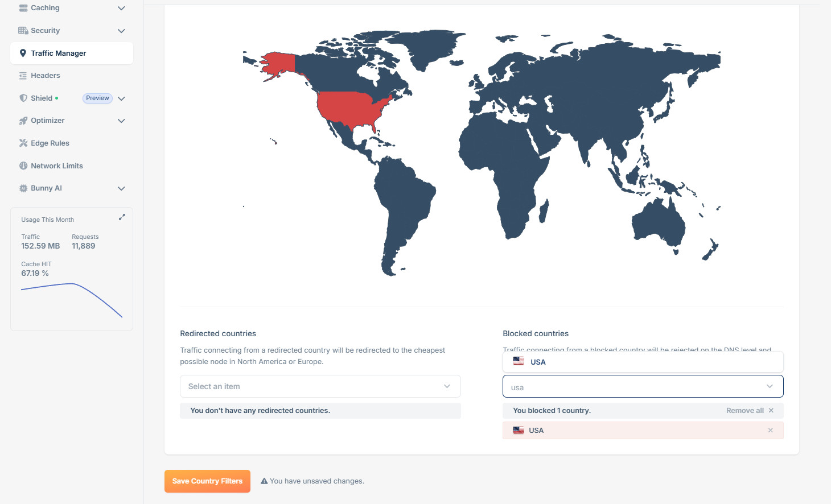The height and width of the screenshot is (504, 831).
Task: Expand the Caching section chevron
Action: click(x=121, y=8)
